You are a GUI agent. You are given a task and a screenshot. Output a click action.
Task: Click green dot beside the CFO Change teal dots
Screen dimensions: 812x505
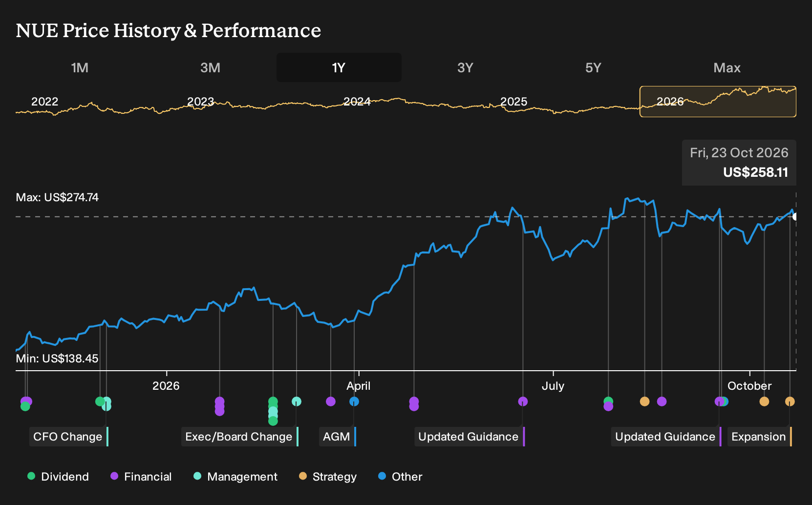pos(100,401)
